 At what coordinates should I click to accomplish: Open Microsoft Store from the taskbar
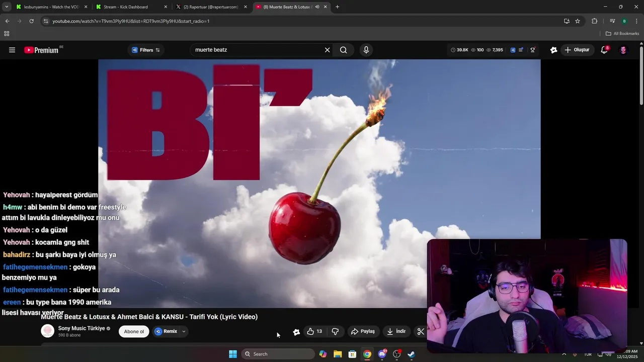point(352,354)
